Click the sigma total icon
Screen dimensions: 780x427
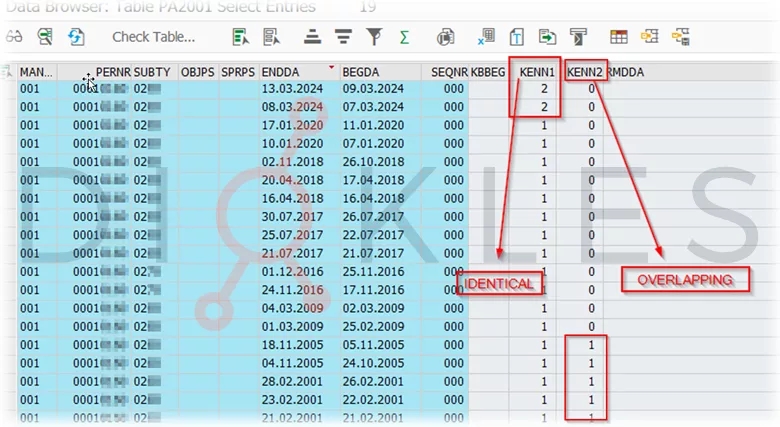click(404, 37)
